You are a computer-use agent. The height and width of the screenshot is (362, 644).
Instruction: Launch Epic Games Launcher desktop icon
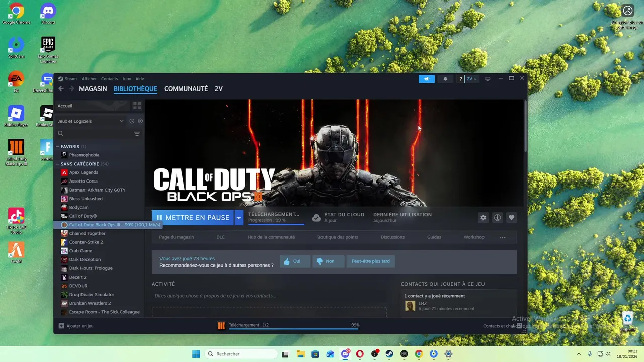48,50
